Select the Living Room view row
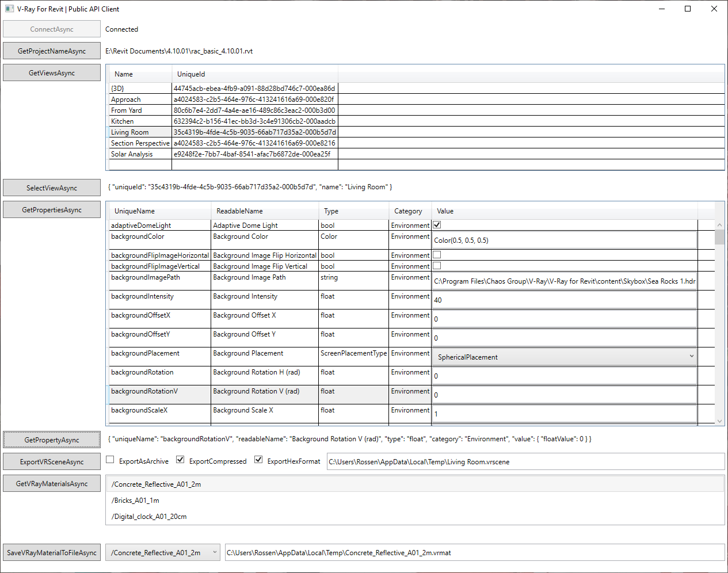Screen dimensions: 728x573 417,132
